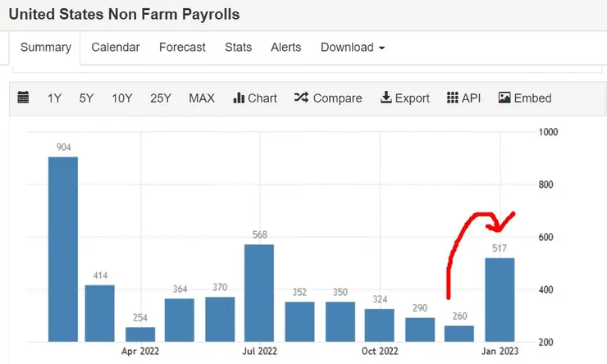
Task: Click the Oct 2022 axis label
Action: tap(380, 351)
